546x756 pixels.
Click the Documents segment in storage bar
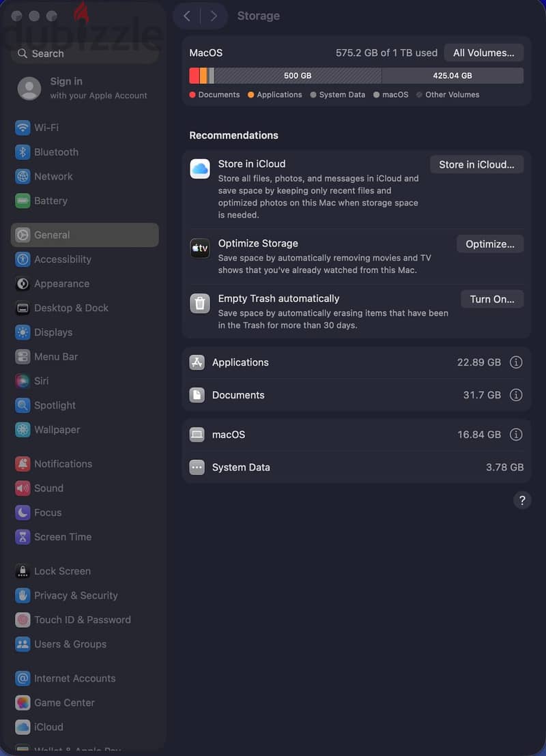click(x=195, y=76)
